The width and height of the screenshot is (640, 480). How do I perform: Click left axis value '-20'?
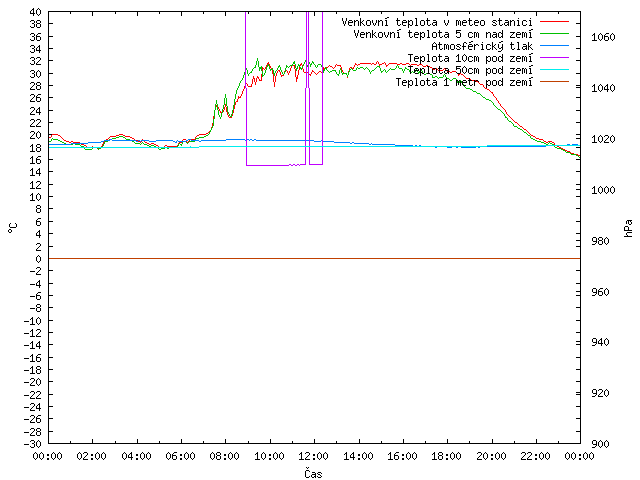33,382
